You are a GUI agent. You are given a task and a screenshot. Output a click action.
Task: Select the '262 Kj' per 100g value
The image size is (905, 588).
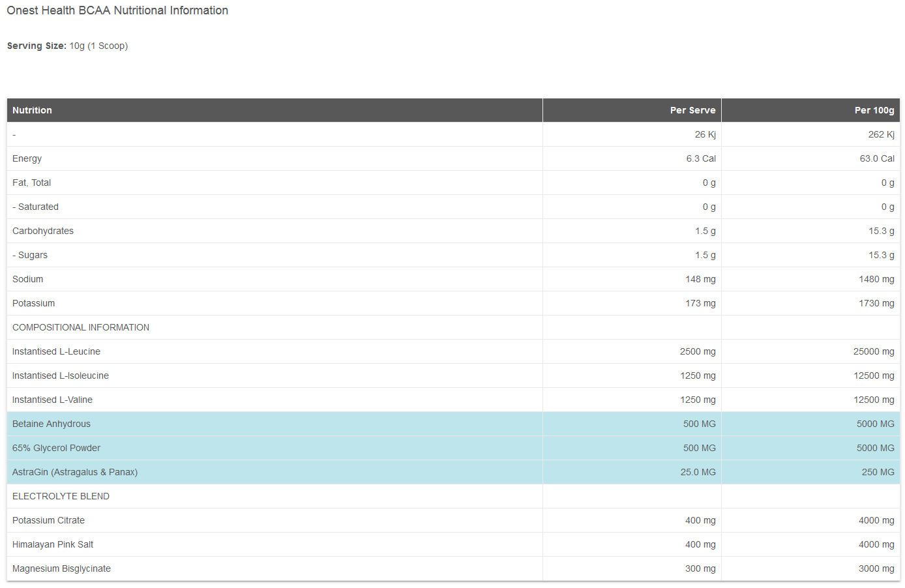[881, 134]
